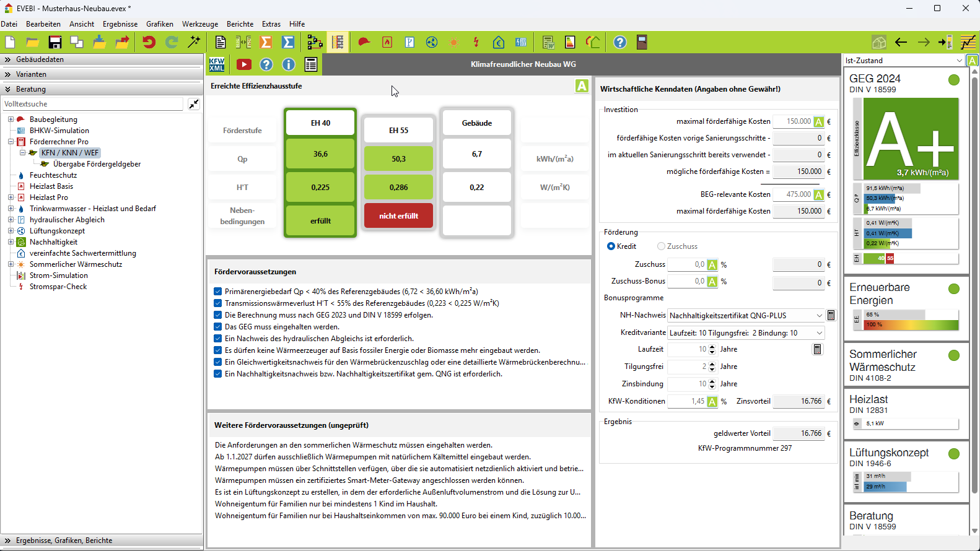Open the Werkzeuge menu
Screen dimensions: 980x551
[199, 24]
